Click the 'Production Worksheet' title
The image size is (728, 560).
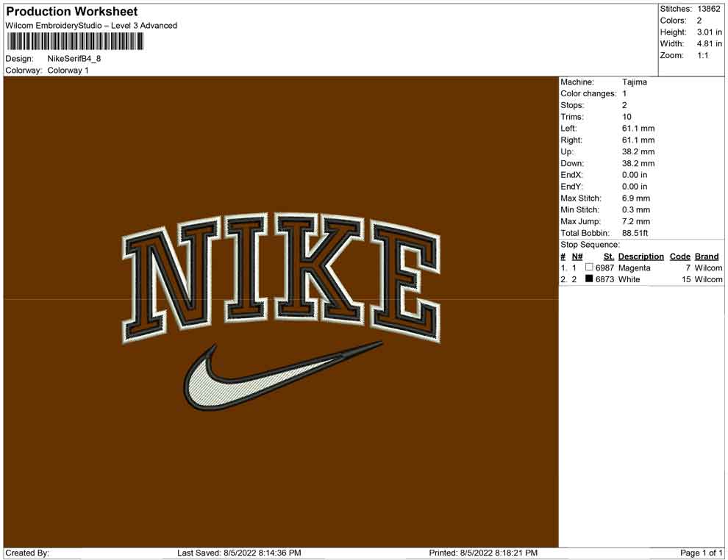coord(72,11)
